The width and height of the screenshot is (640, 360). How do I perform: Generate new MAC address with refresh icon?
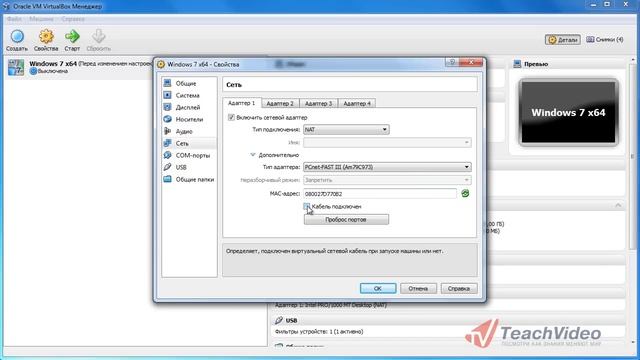(x=465, y=193)
